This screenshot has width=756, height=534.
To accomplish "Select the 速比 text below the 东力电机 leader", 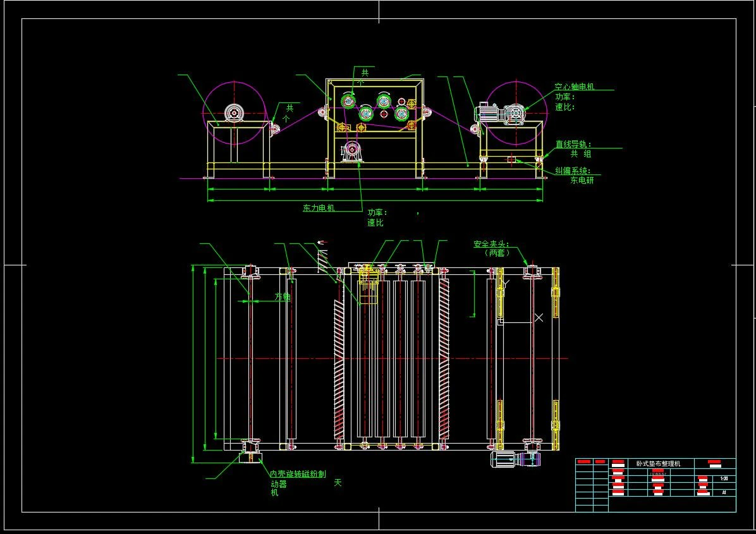I will [x=375, y=222].
